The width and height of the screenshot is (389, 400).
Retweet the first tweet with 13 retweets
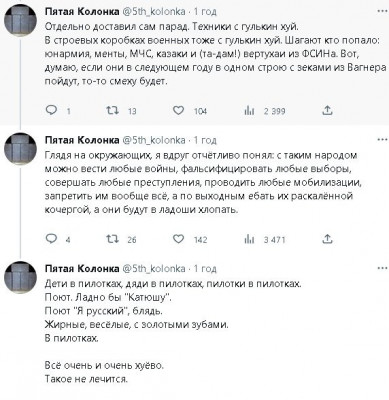click(x=112, y=110)
